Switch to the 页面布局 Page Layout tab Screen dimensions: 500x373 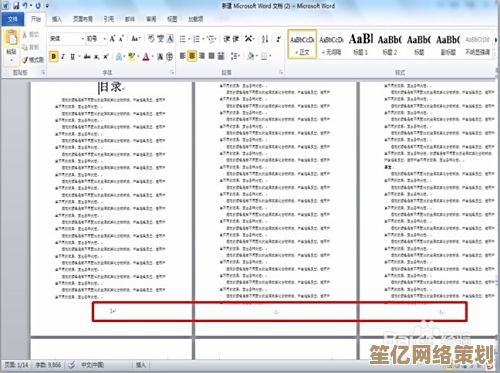(83, 19)
